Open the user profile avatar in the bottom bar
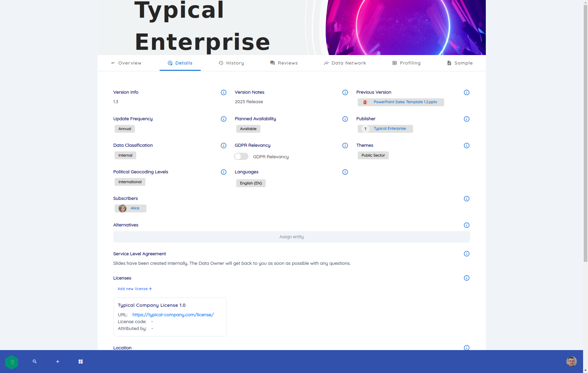The width and height of the screenshot is (588, 373). [x=571, y=362]
